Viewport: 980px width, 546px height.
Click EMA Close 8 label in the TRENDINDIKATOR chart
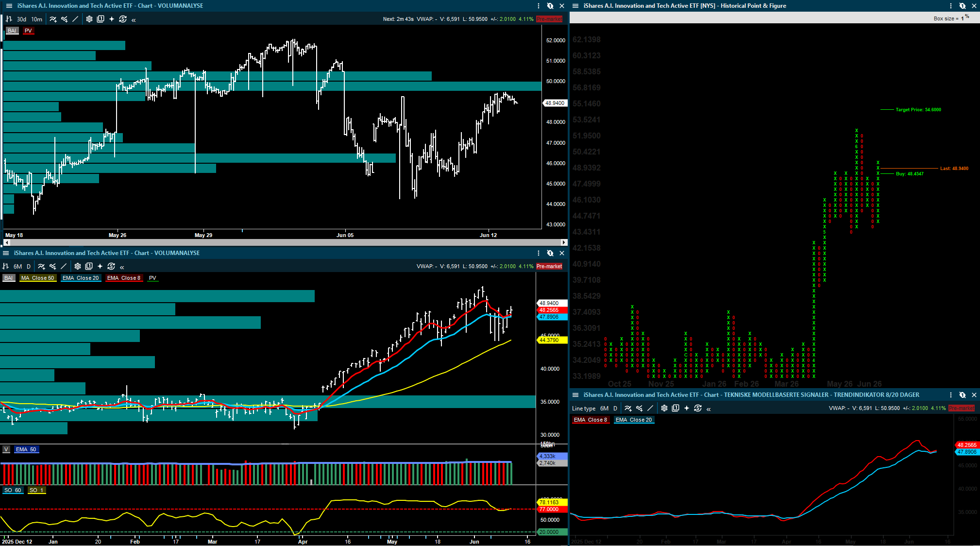coord(591,420)
